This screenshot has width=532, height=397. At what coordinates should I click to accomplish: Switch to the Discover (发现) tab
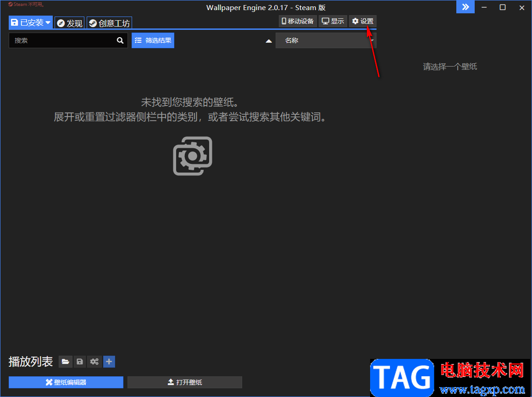(70, 23)
